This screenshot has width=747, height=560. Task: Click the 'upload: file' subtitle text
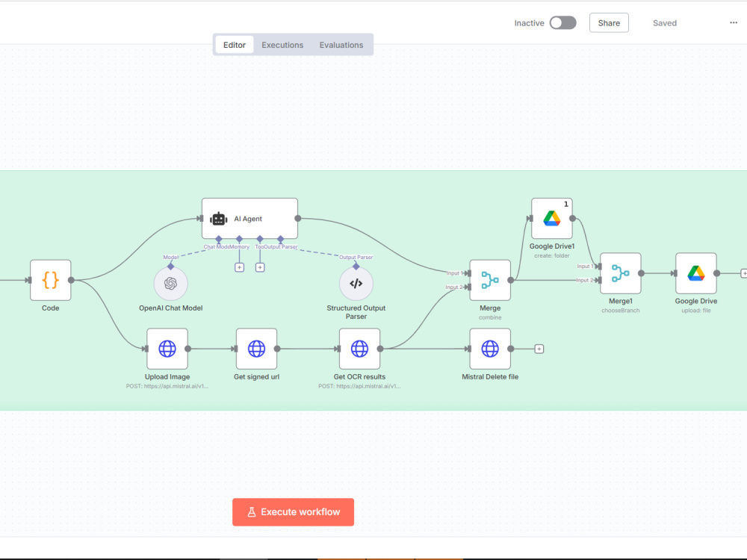(696, 311)
